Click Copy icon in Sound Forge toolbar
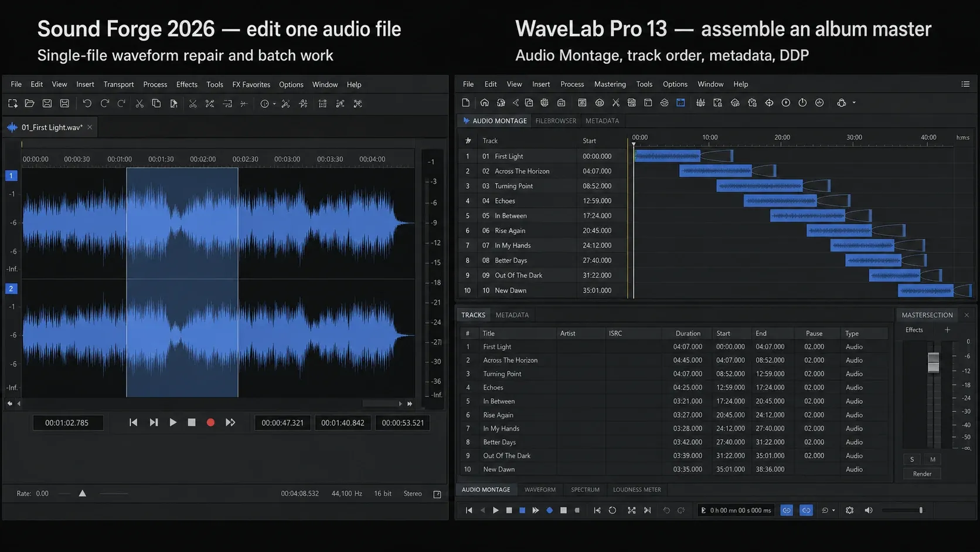This screenshot has width=980, height=552. [x=156, y=103]
